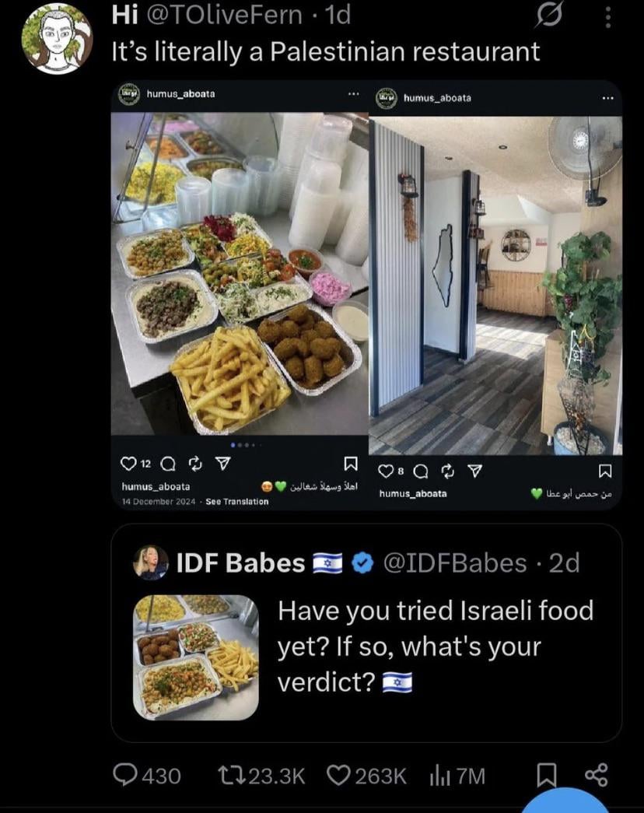
Task: Bookmark this tweet
Action: point(546,776)
